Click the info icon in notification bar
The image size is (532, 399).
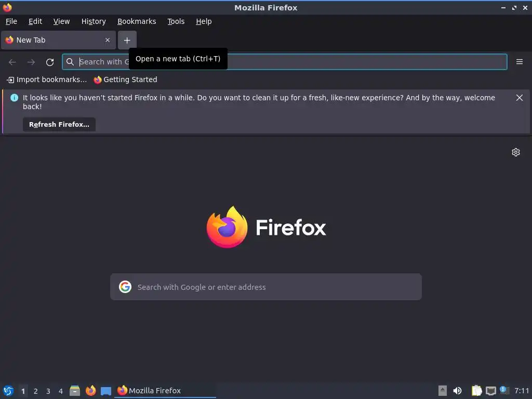tap(14, 98)
